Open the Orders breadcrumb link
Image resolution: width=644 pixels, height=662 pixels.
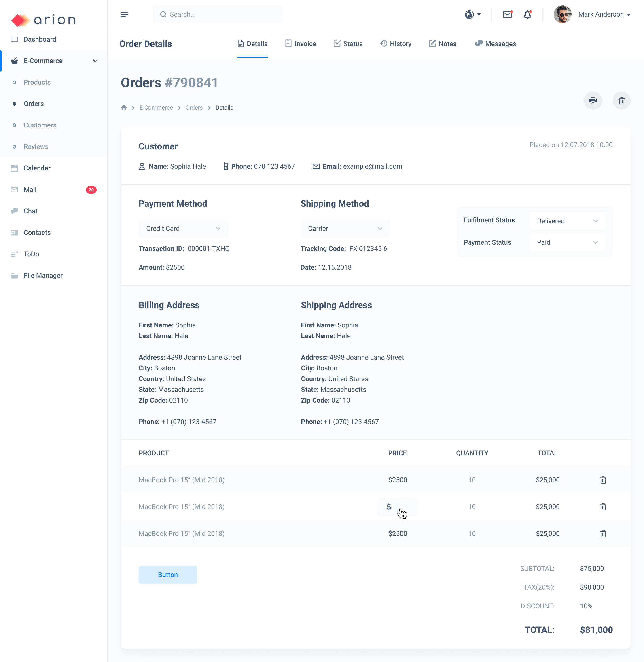pyautogui.click(x=194, y=108)
